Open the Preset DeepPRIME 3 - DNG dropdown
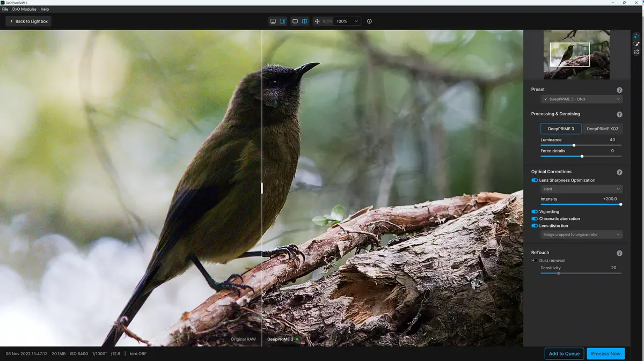This screenshot has width=644, height=361. [x=582, y=99]
